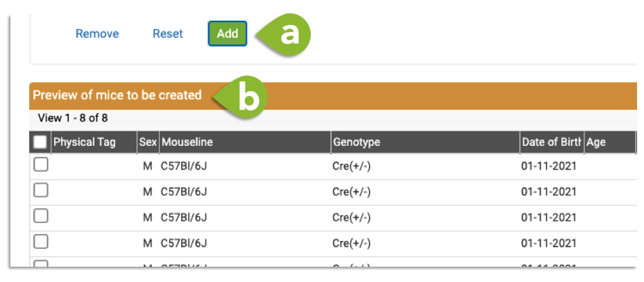Sort by Genotype column header
The height and width of the screenshot is (282, 644).
tap(425, 142)
